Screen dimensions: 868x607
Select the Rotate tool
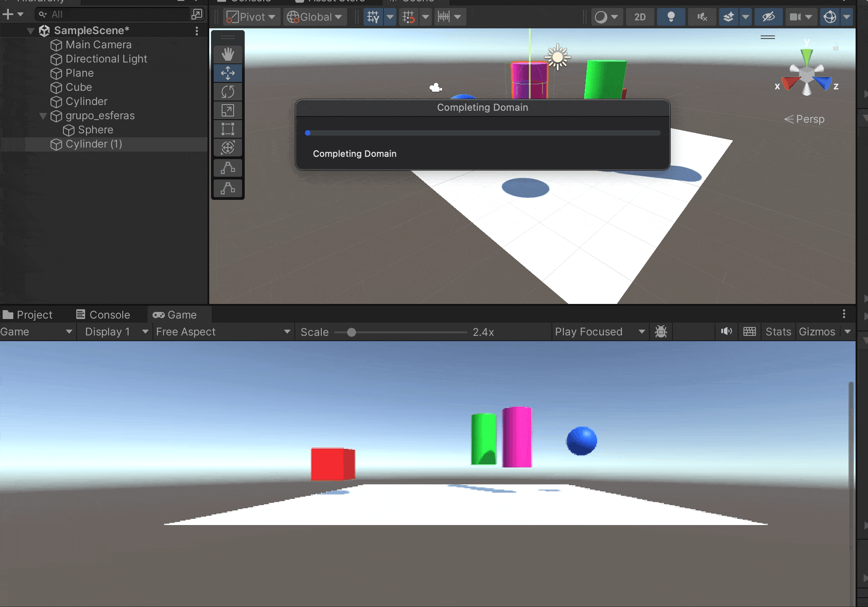point(228,92)
